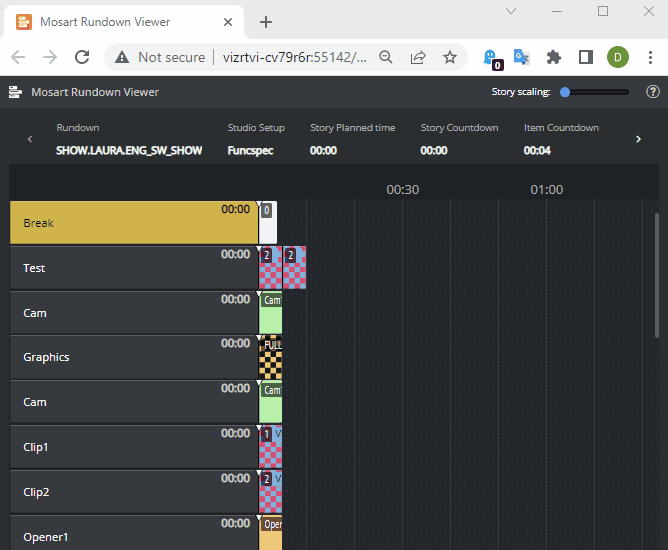
Task: Reload the page
Action: tap(82, 57)
